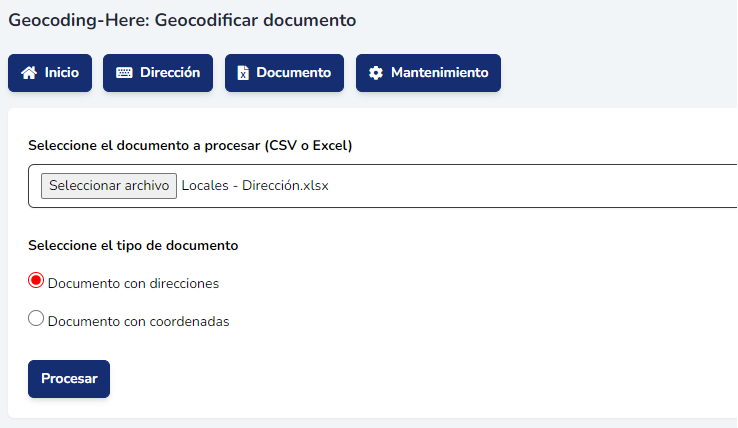
Task: Click the Locales - Dirección.xlsx file name
Action: click(255, 186)
